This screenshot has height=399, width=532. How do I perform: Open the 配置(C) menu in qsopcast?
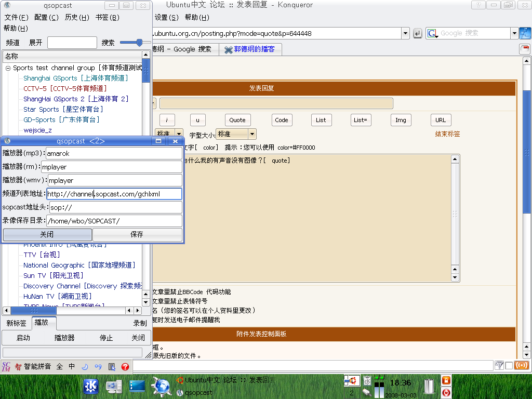click(x=46, y=17)
